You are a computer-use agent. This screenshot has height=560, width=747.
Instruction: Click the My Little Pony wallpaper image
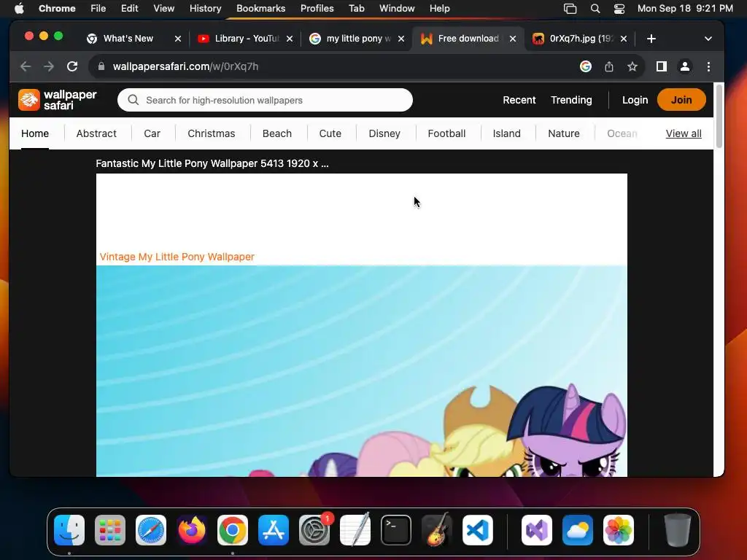362,371
